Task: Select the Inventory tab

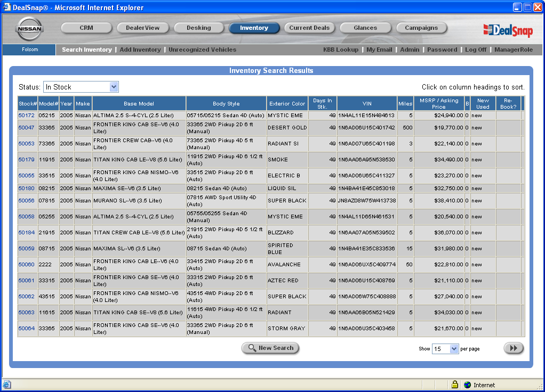Action: (x=254, y=28)
